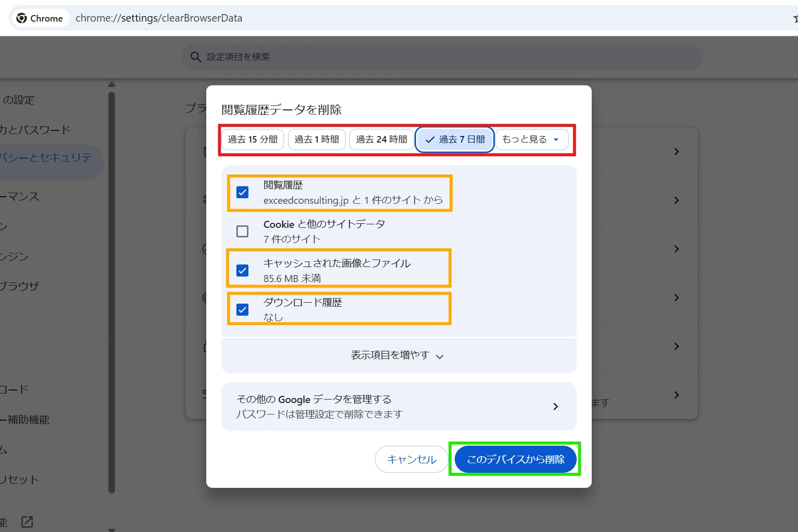Select the 過去 1 時間 time range

pyautogui.click(x=317, y=140)
